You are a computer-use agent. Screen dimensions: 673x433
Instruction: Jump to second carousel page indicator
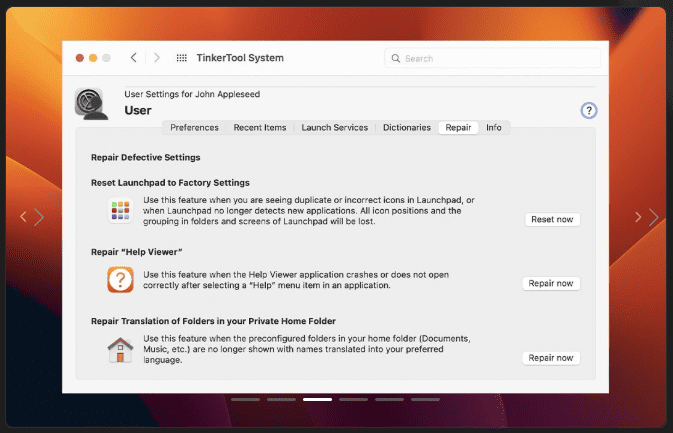(x=282, y=400)
